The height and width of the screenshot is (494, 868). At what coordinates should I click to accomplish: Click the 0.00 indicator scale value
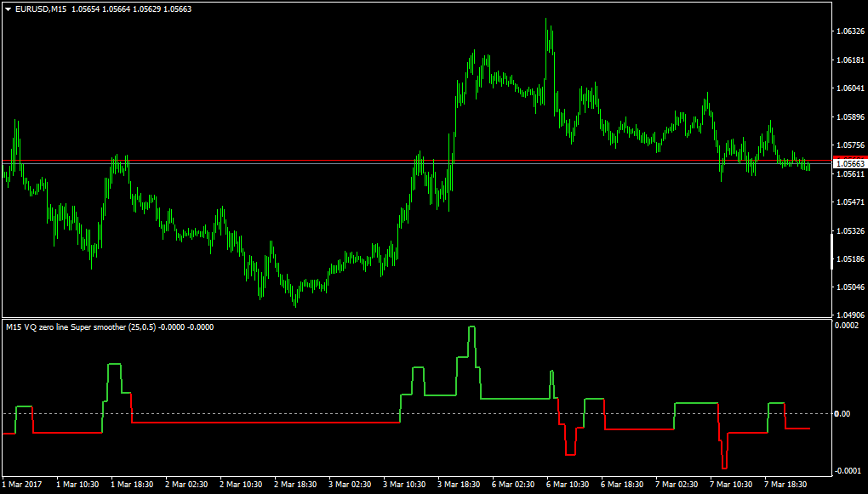pyautogui.click(x=843, y=414)
